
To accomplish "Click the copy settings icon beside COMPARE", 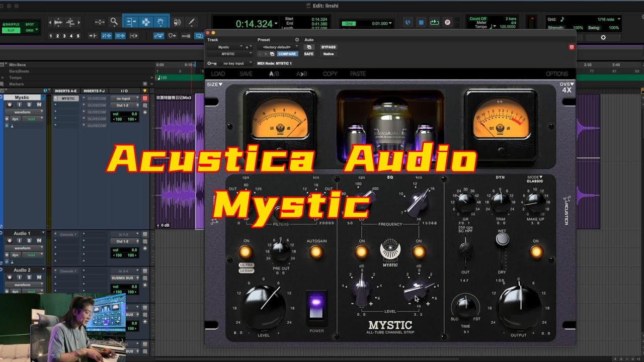I will tap(272, 54).
